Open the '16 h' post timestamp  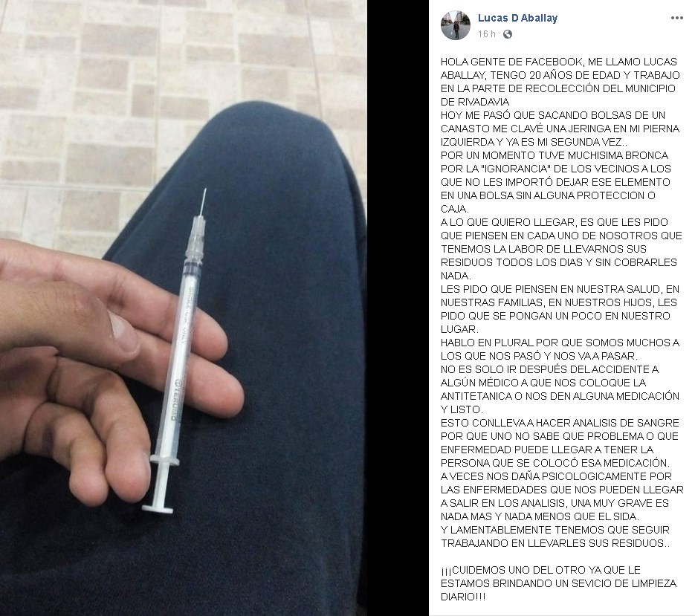pos(486,34)
